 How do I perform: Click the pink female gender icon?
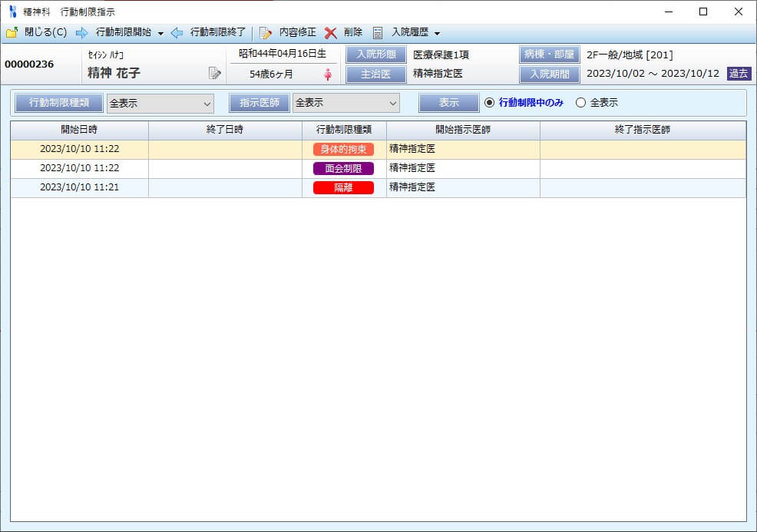tap(328, 74)
